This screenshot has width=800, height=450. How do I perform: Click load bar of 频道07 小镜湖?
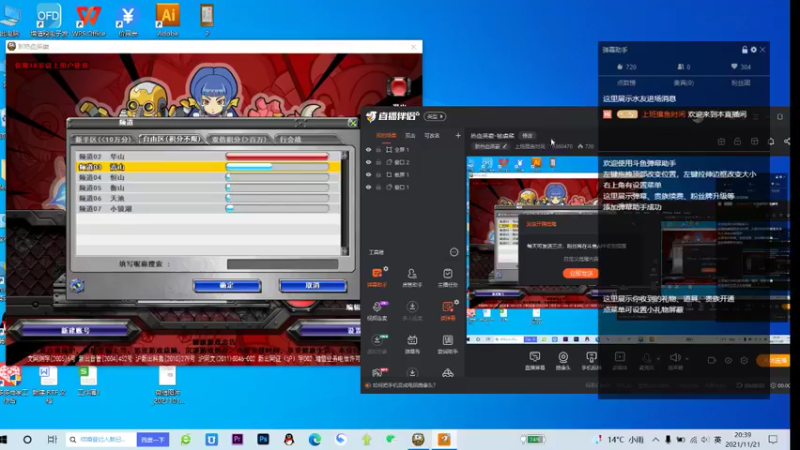pos(277,209)
